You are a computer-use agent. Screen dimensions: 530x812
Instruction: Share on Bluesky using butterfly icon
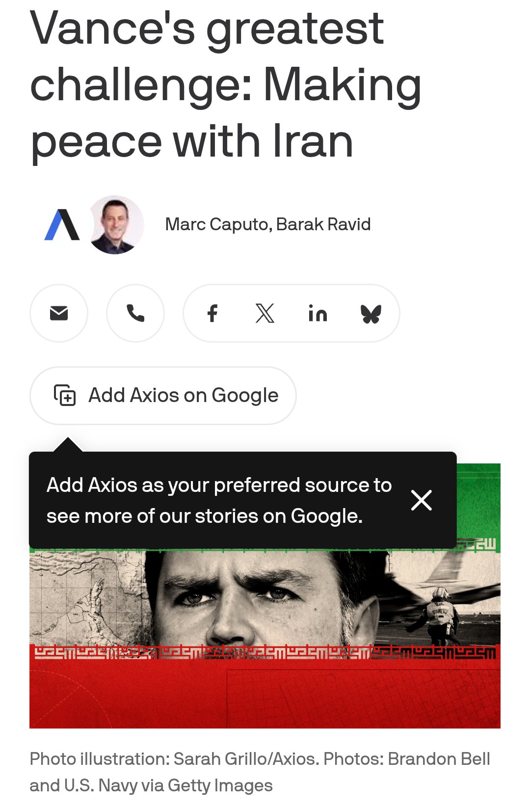371,314
